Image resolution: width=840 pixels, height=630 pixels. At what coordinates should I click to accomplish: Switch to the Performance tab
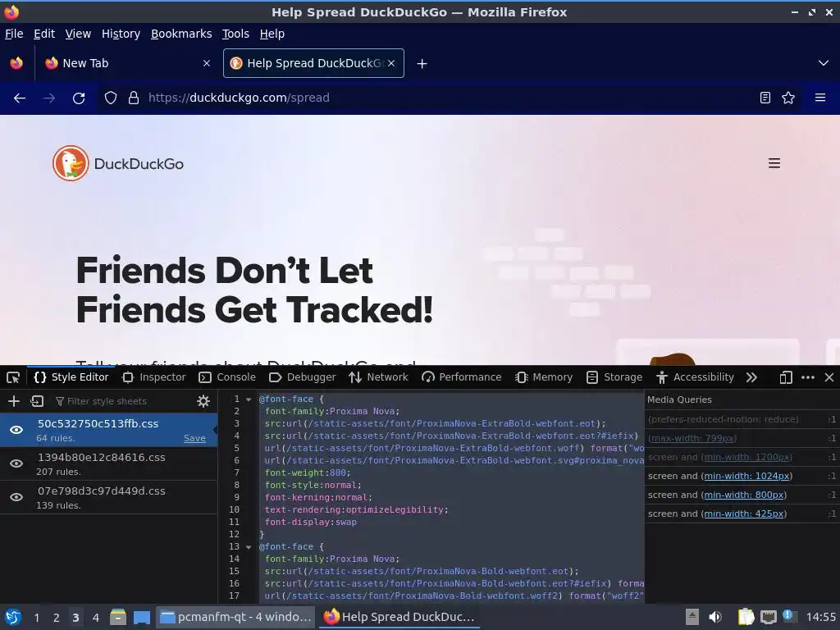(461, 377)
